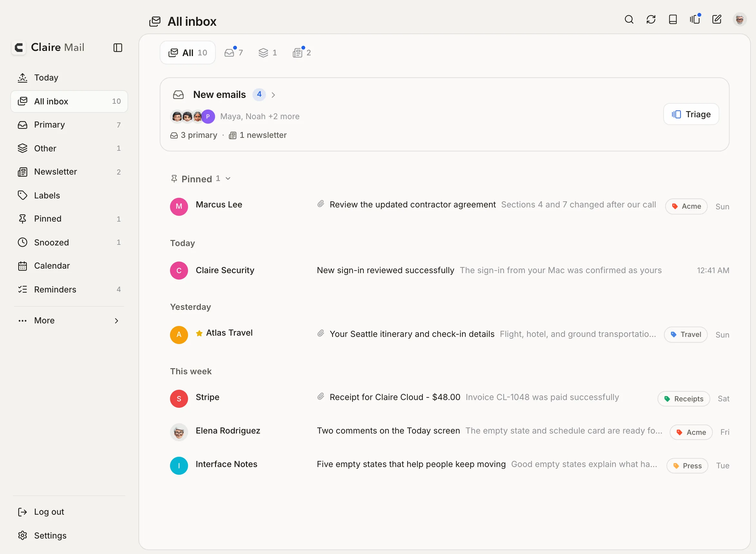756x554 pixels.
Task: Expand the More section chevron
Action: tap(116, 320)
